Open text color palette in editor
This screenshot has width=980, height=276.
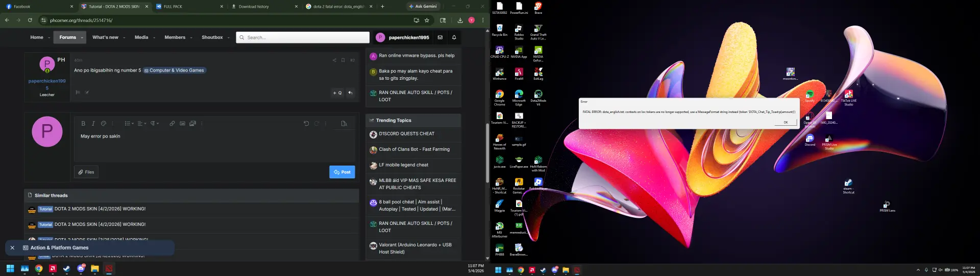[104, 123]
